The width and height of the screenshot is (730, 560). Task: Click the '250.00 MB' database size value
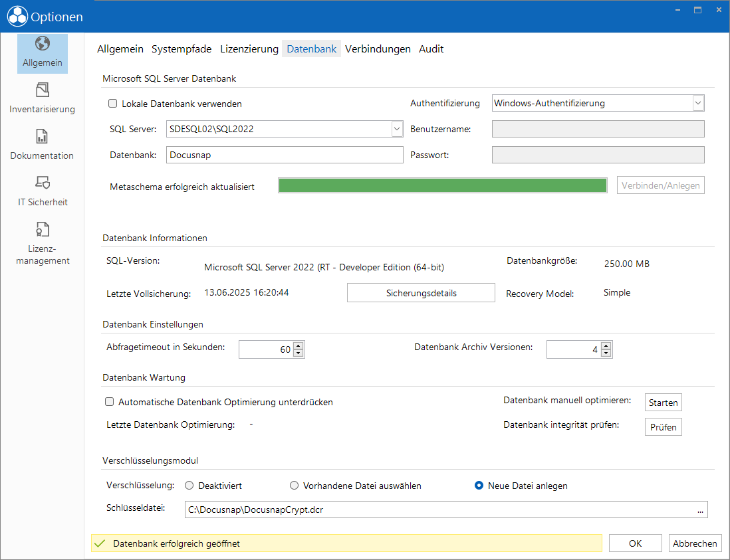point(627,264)
